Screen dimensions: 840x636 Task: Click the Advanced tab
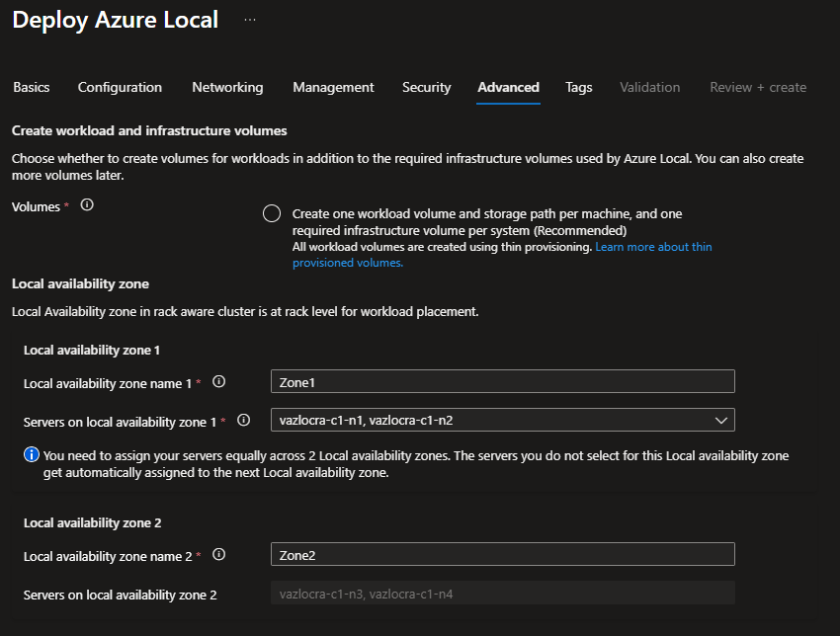(508, 87)
